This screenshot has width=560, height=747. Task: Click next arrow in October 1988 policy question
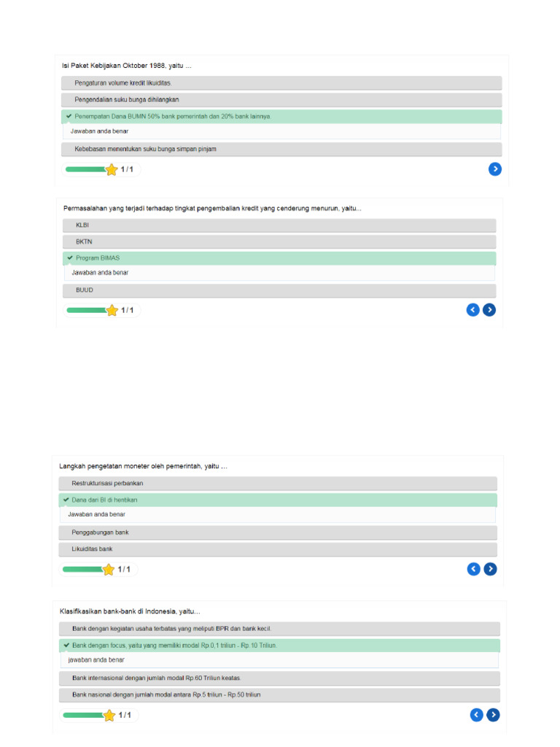click(495, 169)
